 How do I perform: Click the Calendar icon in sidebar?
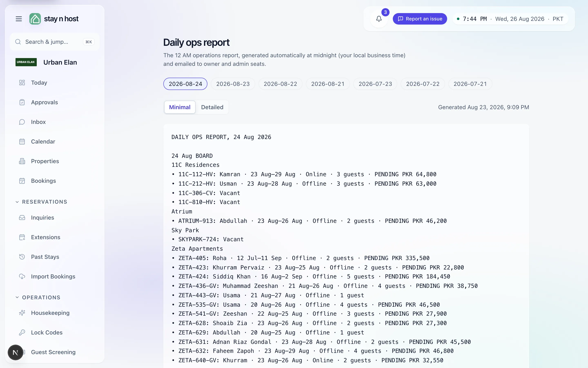22,141
